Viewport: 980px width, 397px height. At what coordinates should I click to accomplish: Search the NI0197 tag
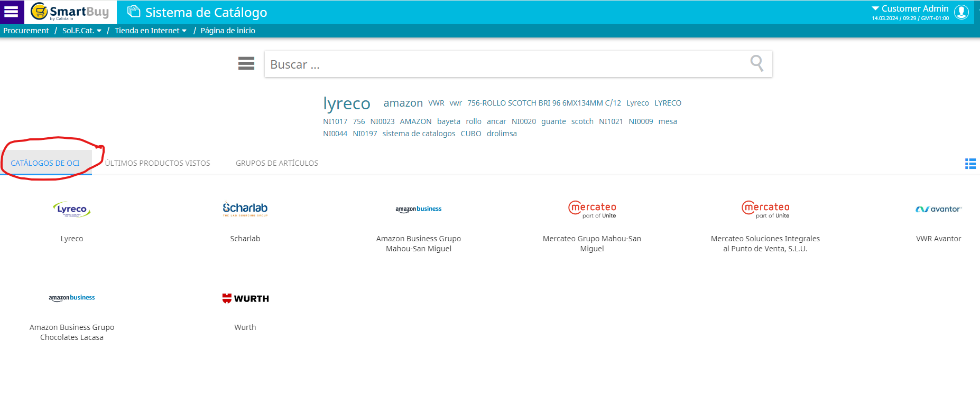point(365,134)
